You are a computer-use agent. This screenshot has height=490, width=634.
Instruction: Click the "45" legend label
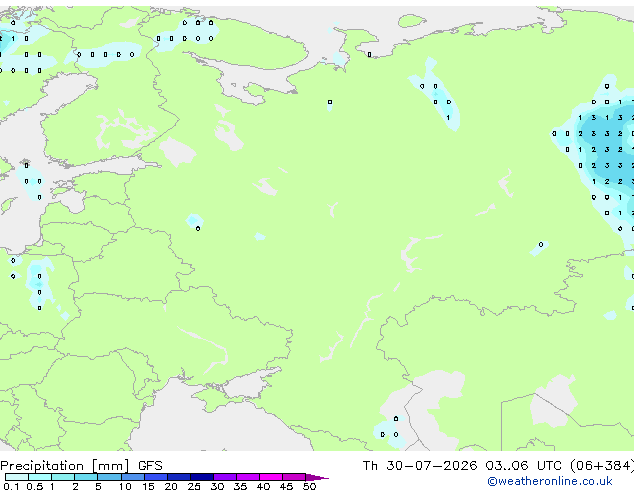(286, 486)
